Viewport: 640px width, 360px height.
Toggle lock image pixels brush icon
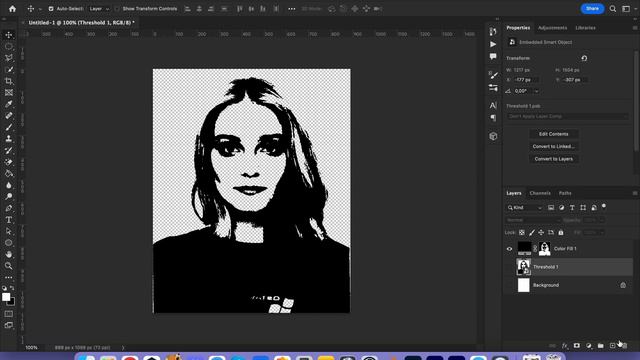coord(531,233)
